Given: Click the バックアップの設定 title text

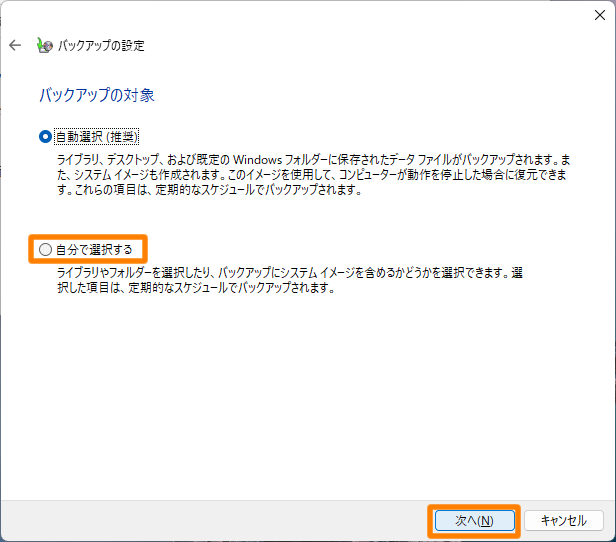Looking at the screenshot, I should pyautogui.click(x=101, y=45).
